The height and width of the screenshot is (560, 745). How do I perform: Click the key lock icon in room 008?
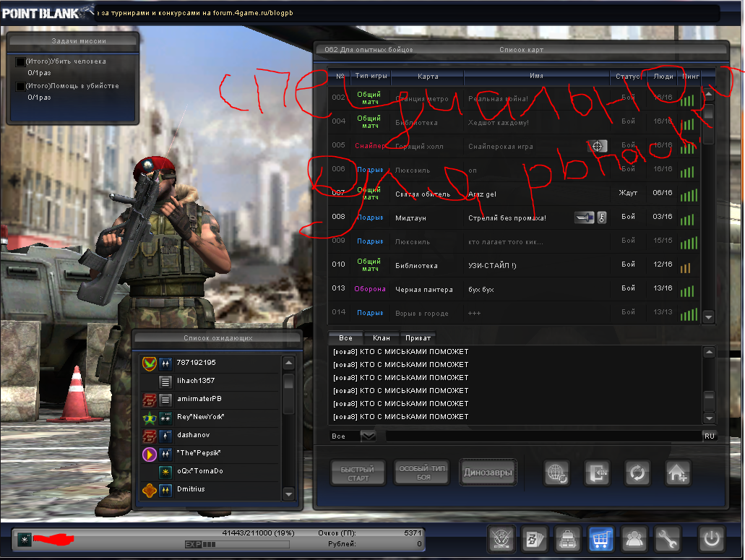click(x=601, y=217)
